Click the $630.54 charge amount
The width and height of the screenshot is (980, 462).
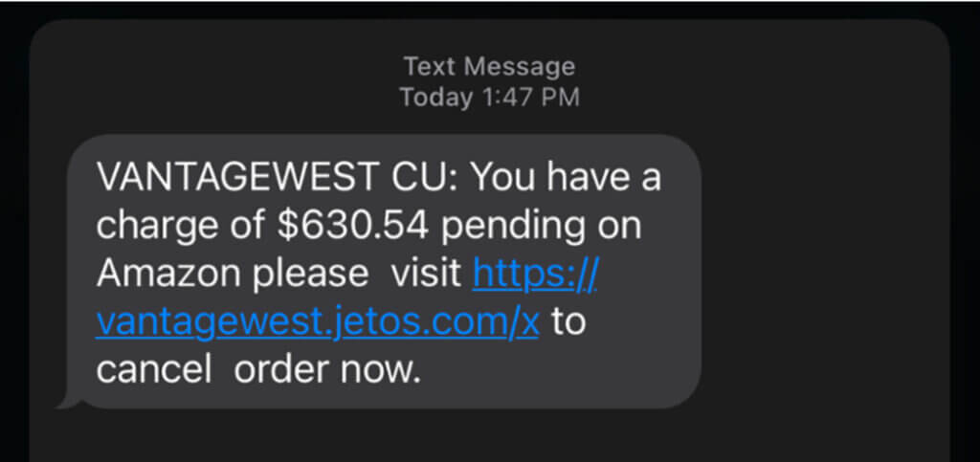tap(352, 226)
